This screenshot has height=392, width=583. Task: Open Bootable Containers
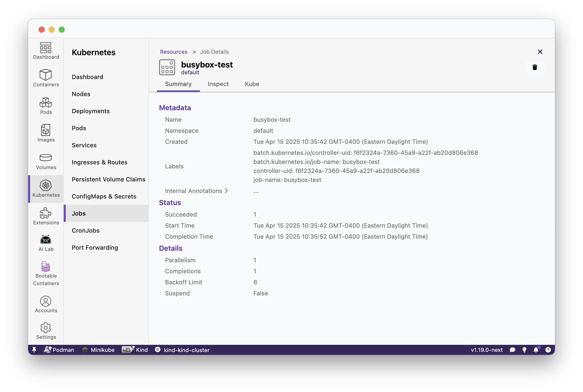46,274
